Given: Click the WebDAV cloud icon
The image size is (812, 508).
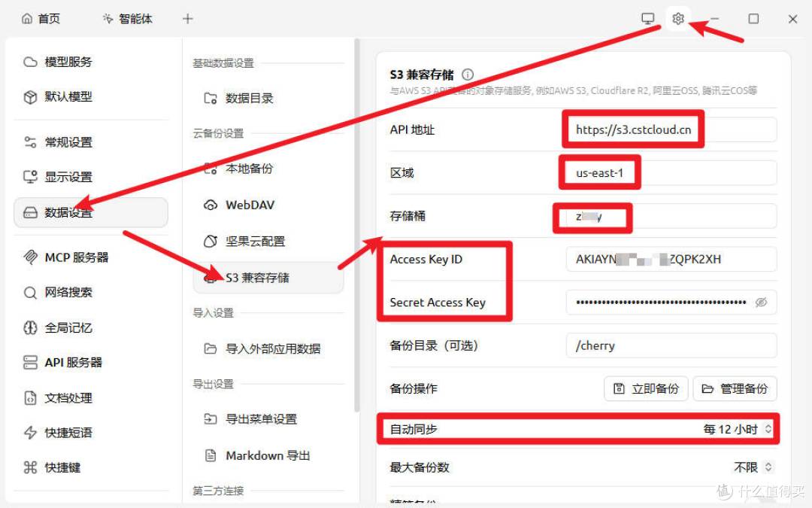Looking at the screenshot, I should (211, 205).
